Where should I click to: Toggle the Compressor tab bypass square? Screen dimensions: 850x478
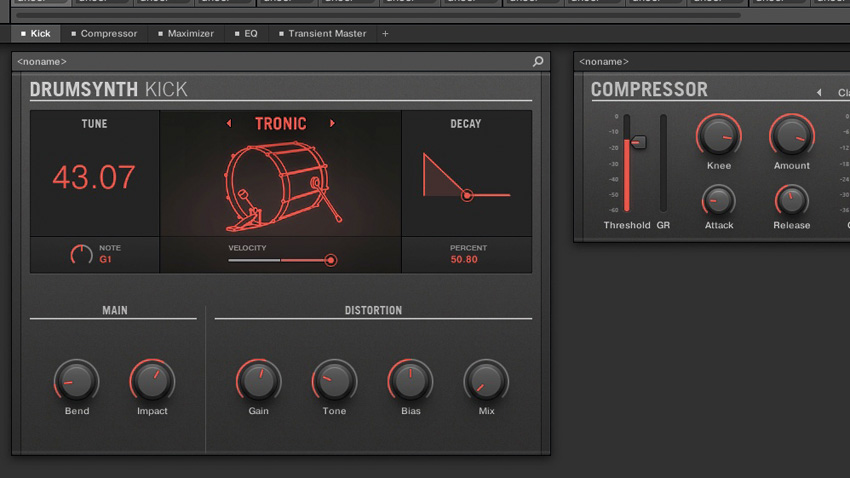point(73,34)
